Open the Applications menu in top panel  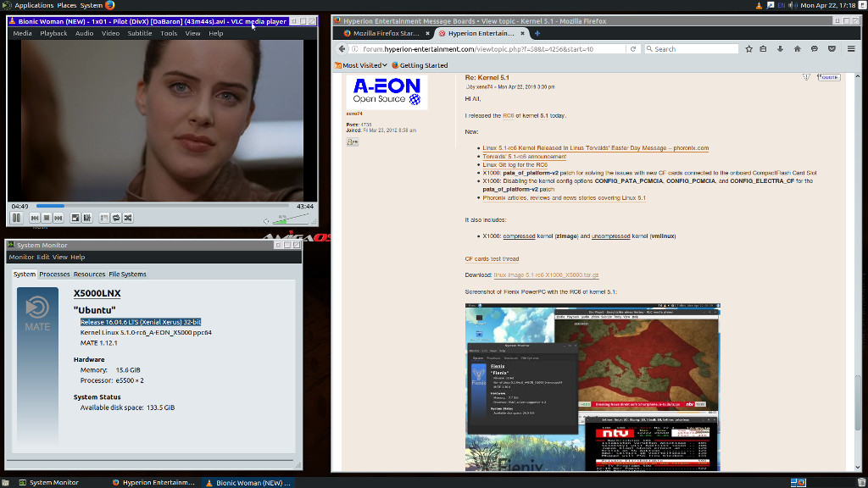pos(34,6)
